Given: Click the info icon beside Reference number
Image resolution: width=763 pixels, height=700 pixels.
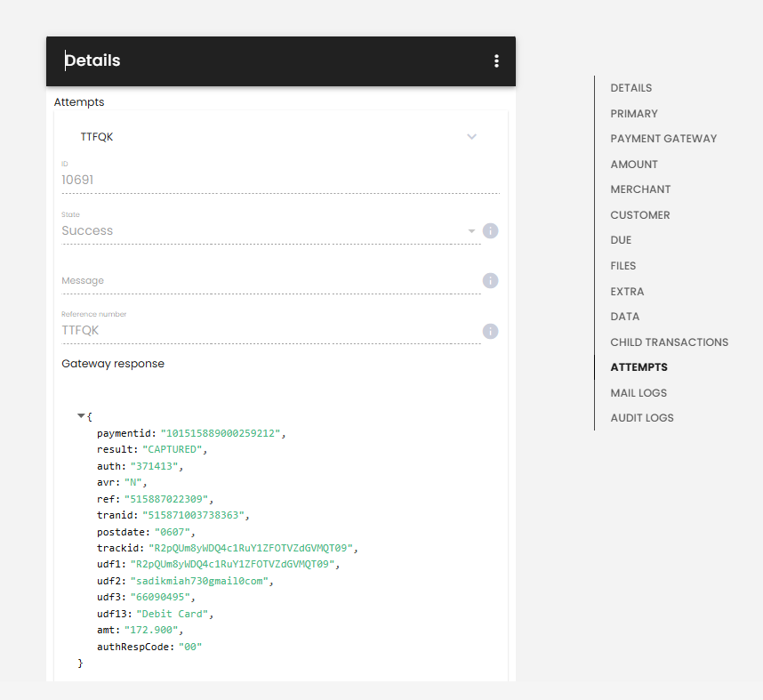Looking at the screenshot, I should click(490, 331).
